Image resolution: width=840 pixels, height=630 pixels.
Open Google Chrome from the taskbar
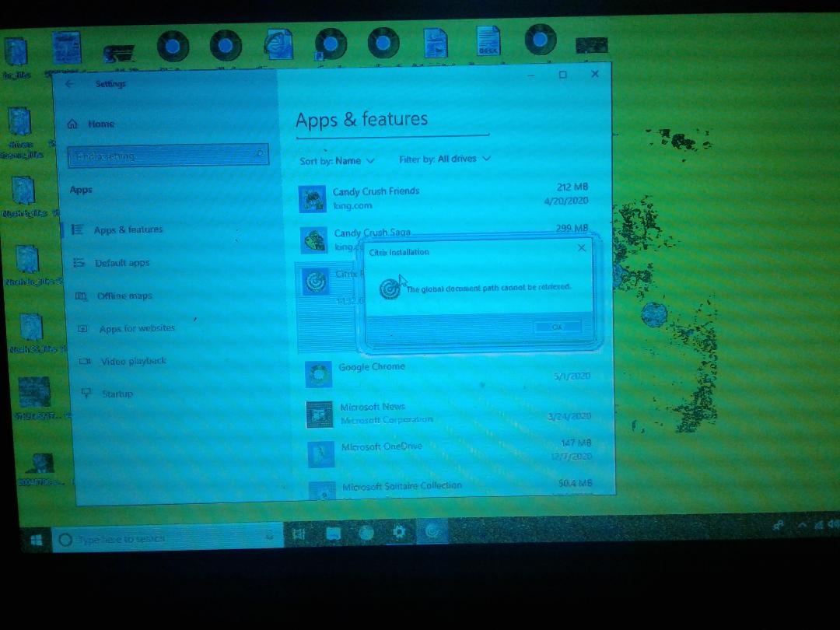pyautogui.click(x=366, y=533)
